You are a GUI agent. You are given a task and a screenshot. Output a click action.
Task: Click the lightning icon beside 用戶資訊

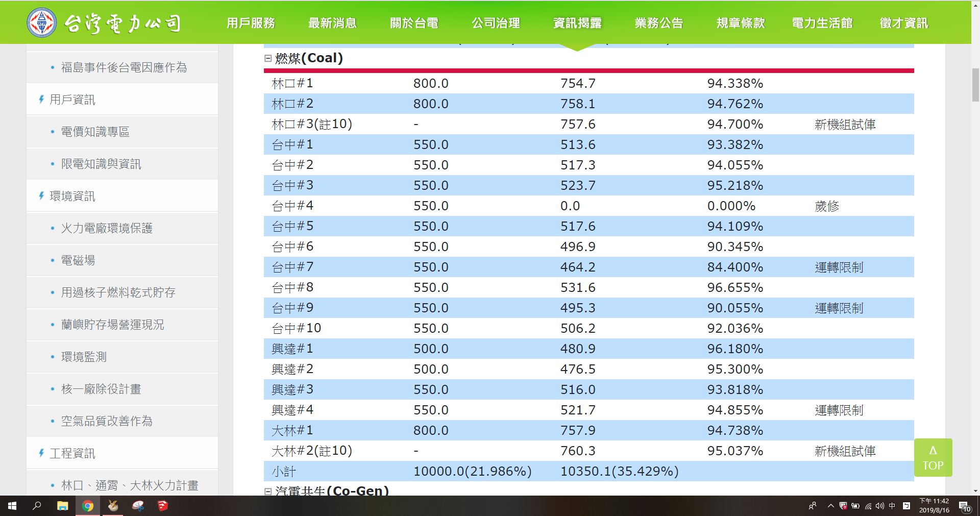[x=41, y=100]
